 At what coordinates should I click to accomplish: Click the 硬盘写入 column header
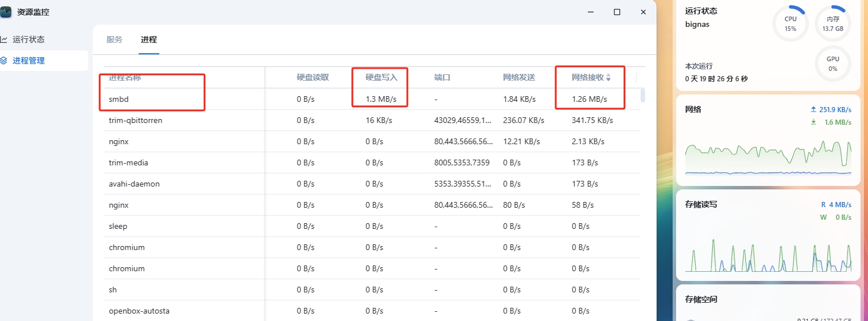pyautogui.click(x=382, y=77)
